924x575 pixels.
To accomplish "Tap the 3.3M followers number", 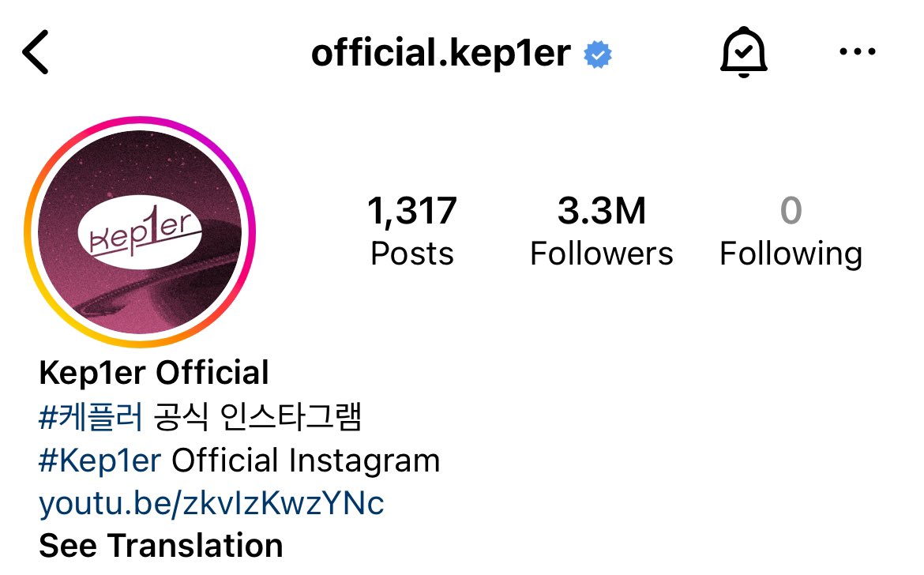I will tap(602, 210).
